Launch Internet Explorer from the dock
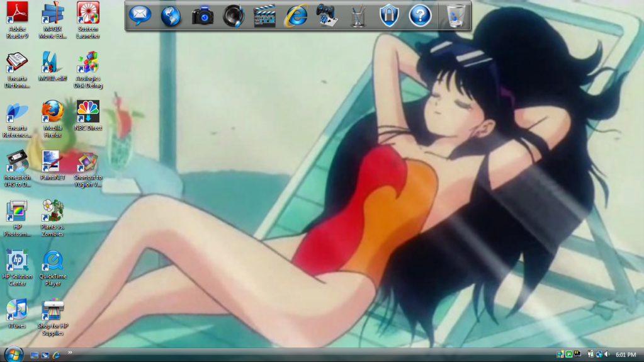The image size is (644, 362). 296,16
